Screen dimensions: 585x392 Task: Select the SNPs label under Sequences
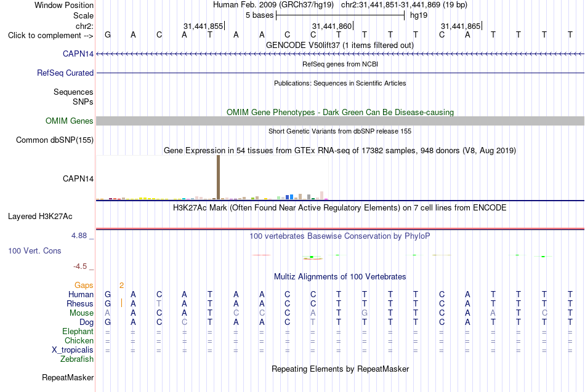pos(83,102)
